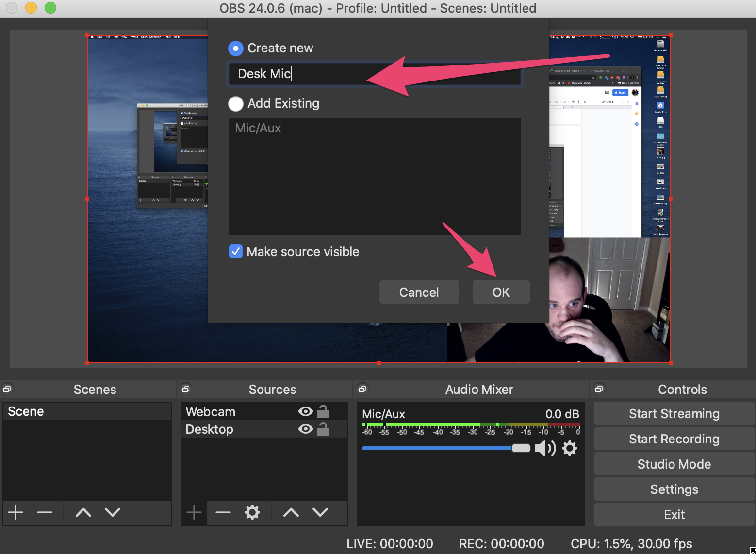Image resolution: width=756 pixels, height=554 pixels.
Task: Enable Studio Mode
Action: click(674, 464)
